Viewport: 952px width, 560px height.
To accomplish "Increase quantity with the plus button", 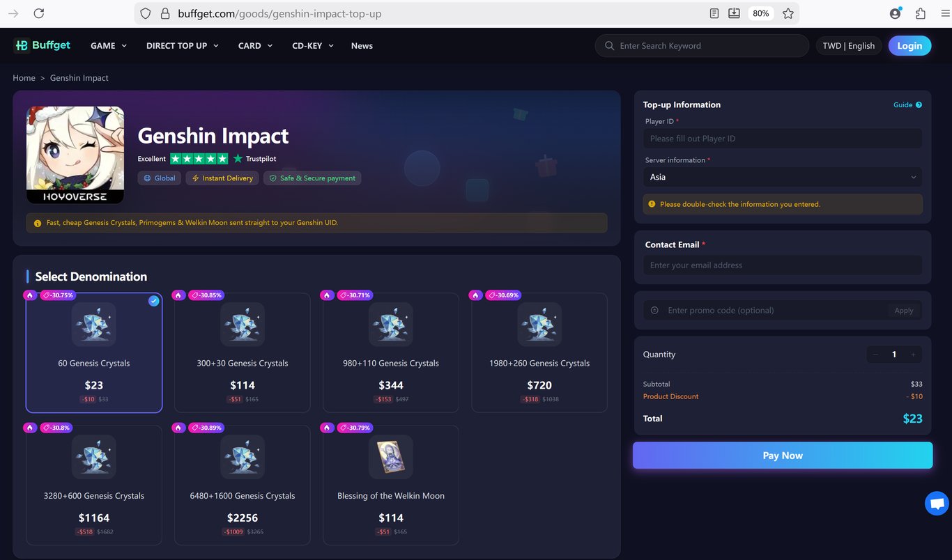I will pos(913,355).
